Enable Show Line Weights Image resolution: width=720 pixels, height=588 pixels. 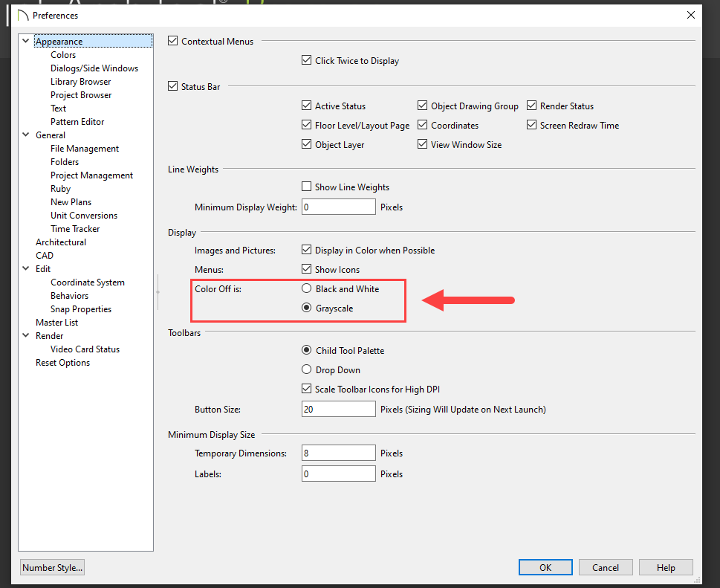point(307,187)
